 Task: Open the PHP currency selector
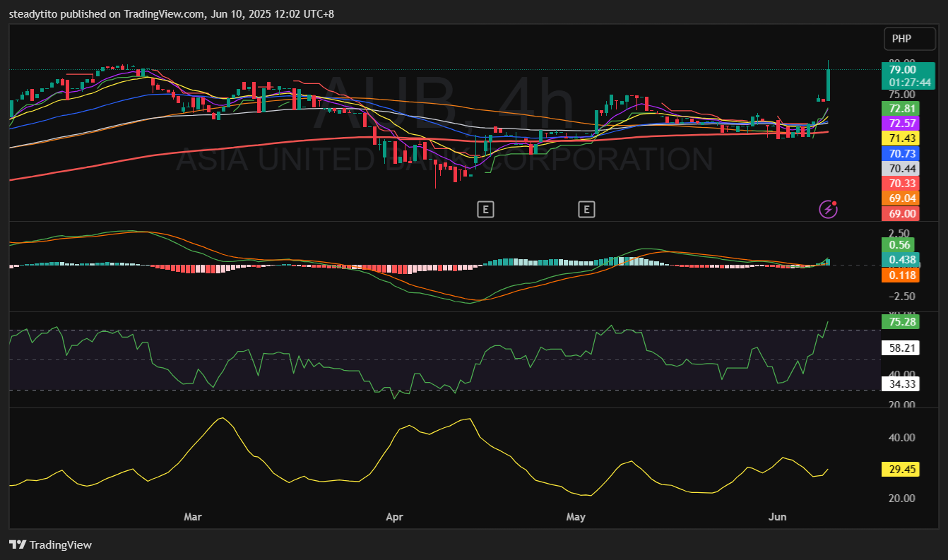[909, 39]
